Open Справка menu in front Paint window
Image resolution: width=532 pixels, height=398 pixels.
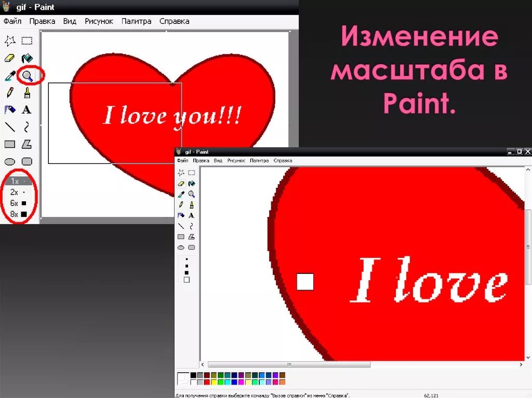[x=283, y=161]
